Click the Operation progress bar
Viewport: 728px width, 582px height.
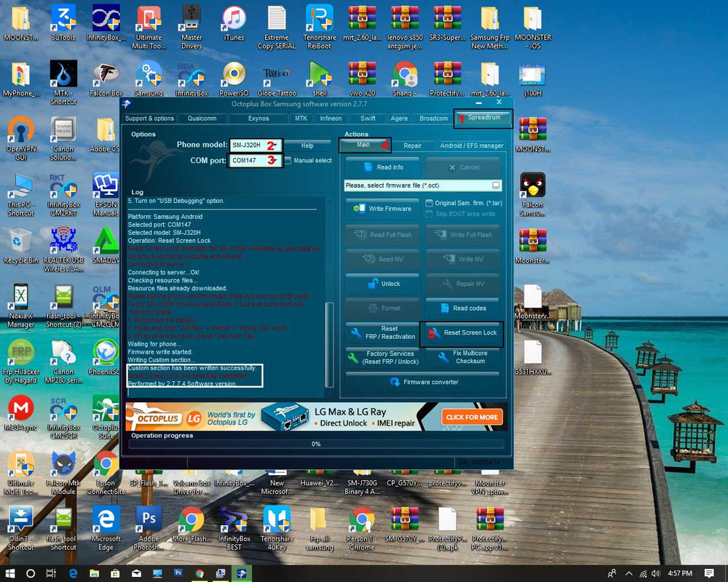tap(316, 445)
